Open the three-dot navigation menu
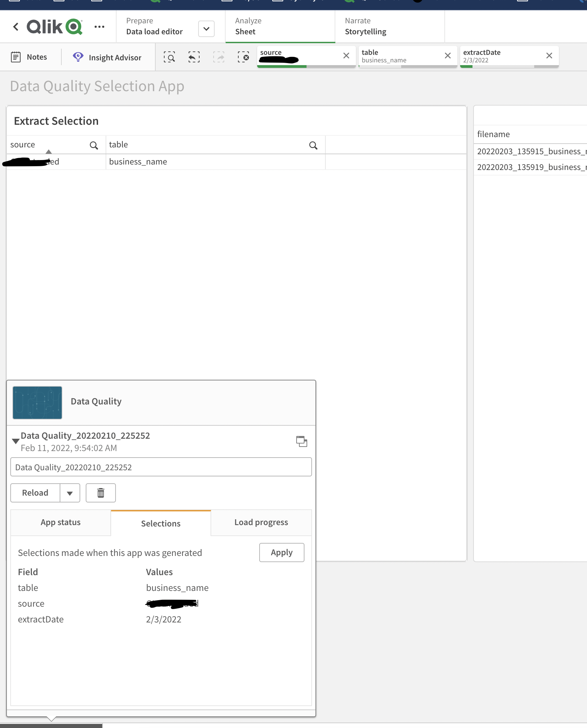This screenshot has height=728, width=587. point(99,27)
